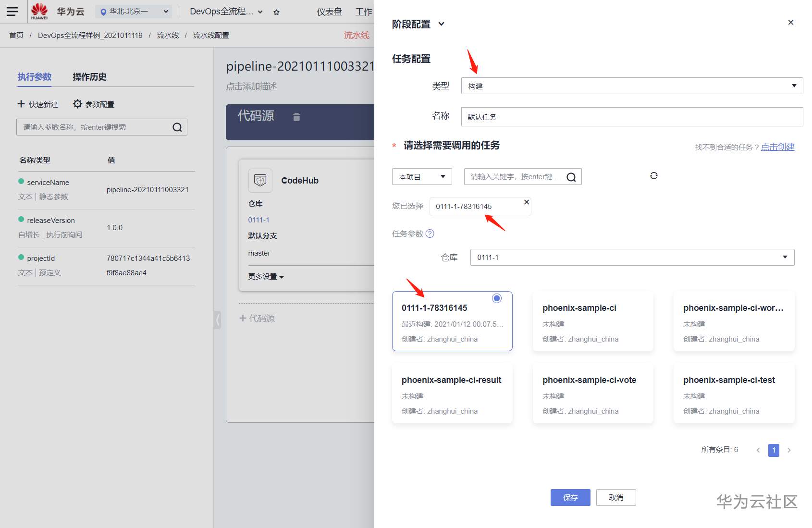The height and width of the screenshot is (528, 812).
Task: Click the 任务参数 help question icon
Action: coord(430,233)
